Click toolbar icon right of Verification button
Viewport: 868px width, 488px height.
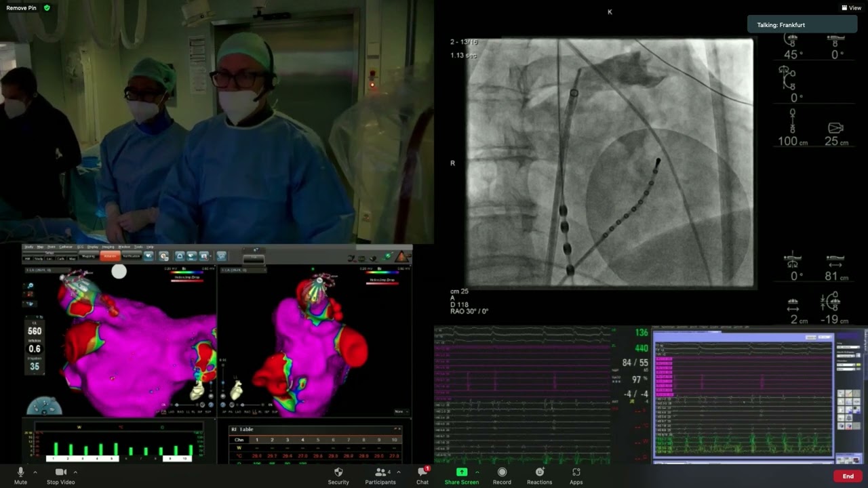pos(149,256)
